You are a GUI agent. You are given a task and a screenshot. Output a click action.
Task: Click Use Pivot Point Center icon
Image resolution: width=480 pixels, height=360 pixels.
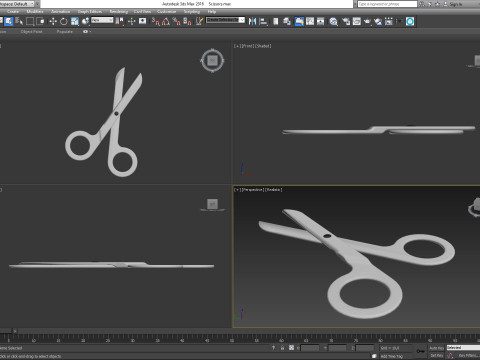[x=119, y=22]
